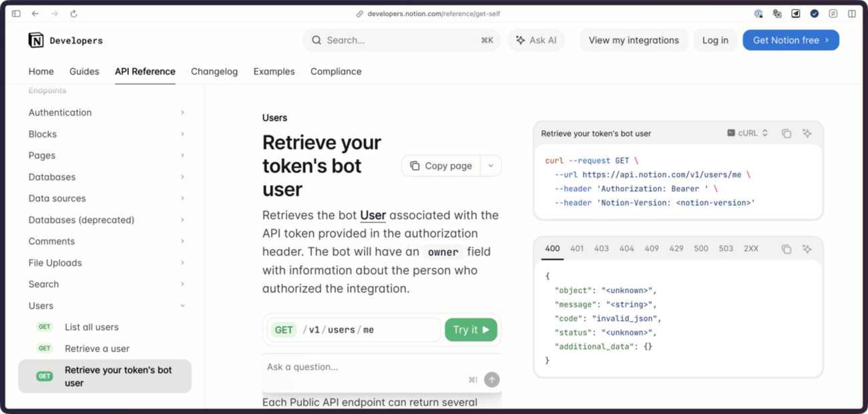Click the copy icon in the cURL panel
This screenshot has height=414, width=868.
pyautogui.click(x=786, y=133)
